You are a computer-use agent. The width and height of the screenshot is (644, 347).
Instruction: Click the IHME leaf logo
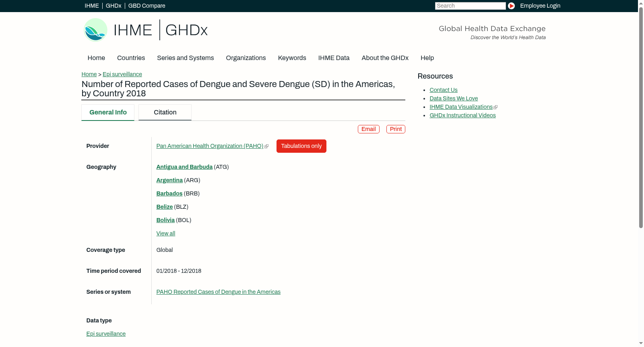pos(95,30)
